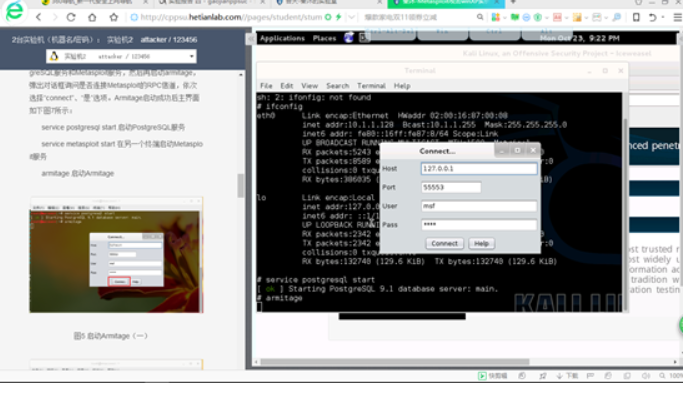
Task: Click the '# armitage' command line in the terminal
Action: pyautogui.click(x=279, y=298)
